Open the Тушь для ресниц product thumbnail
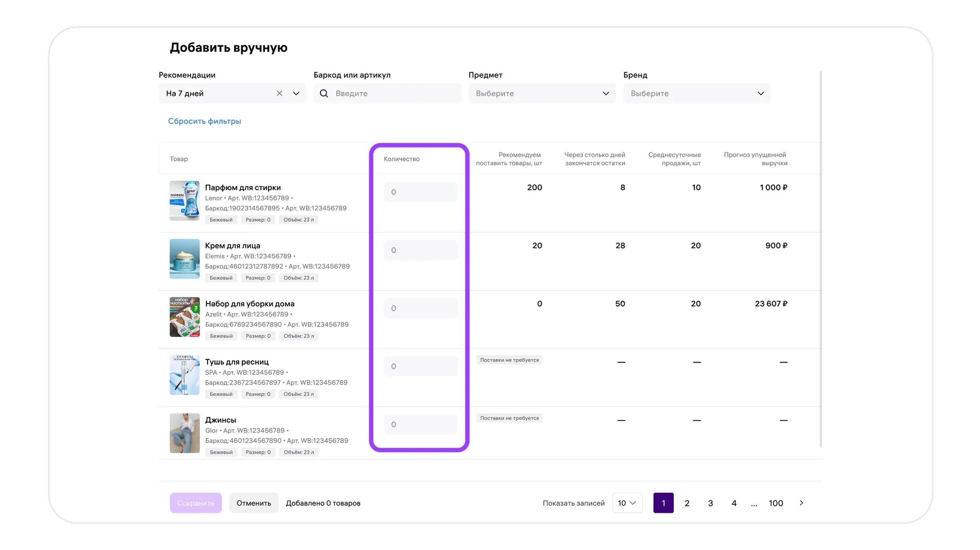The width and height of the screenshot is (980, 550). pyautogui.click(x=185, y=375)
